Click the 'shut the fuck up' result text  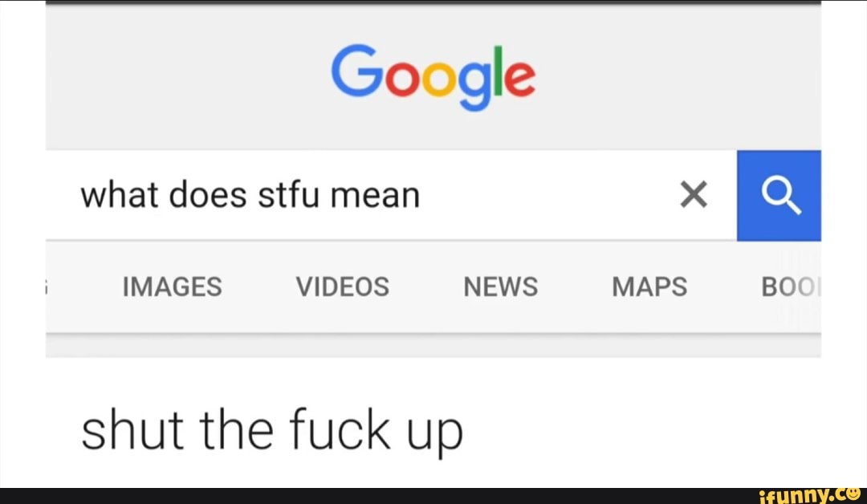[271, 429]
